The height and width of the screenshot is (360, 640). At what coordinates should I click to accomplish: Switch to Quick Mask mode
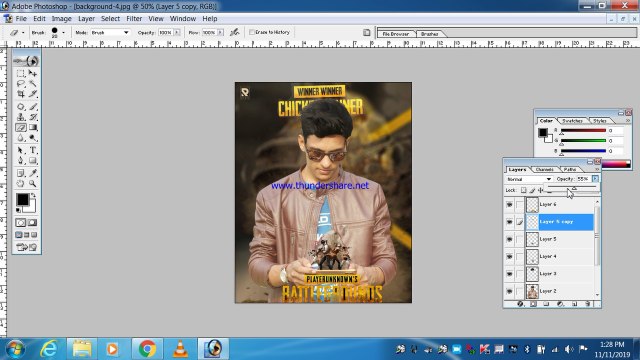tap(32, 222)
